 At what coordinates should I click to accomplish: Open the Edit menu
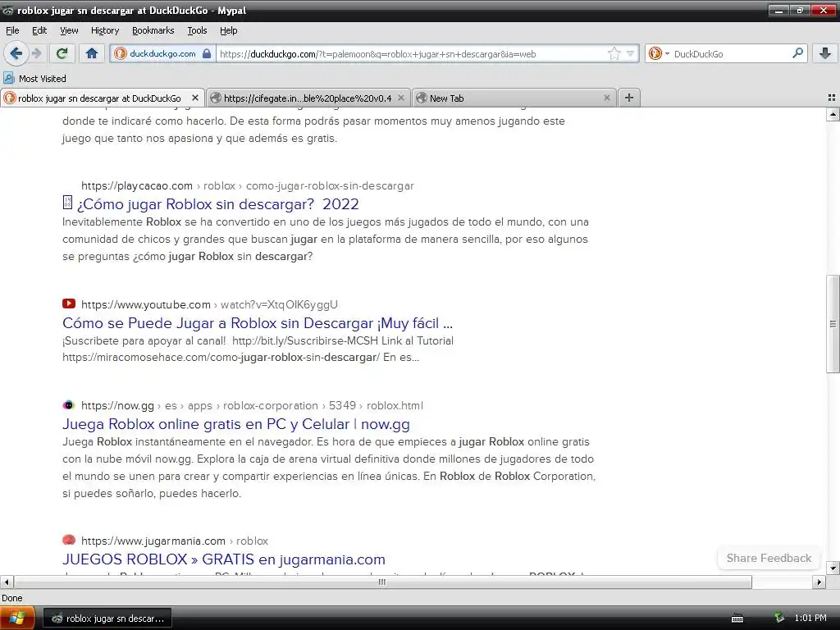coord(39,30)
